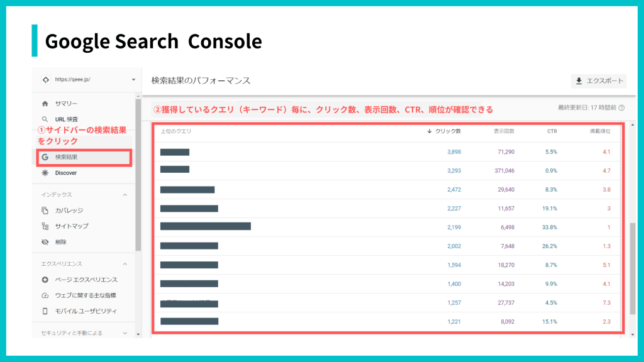Open ウェブに関する主な指標

click(86, 295)
